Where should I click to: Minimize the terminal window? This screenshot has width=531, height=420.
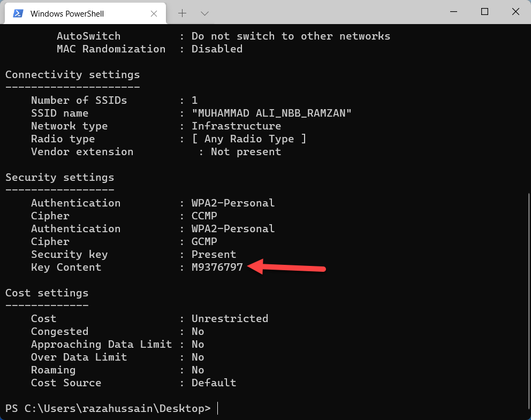pos(455,12)
